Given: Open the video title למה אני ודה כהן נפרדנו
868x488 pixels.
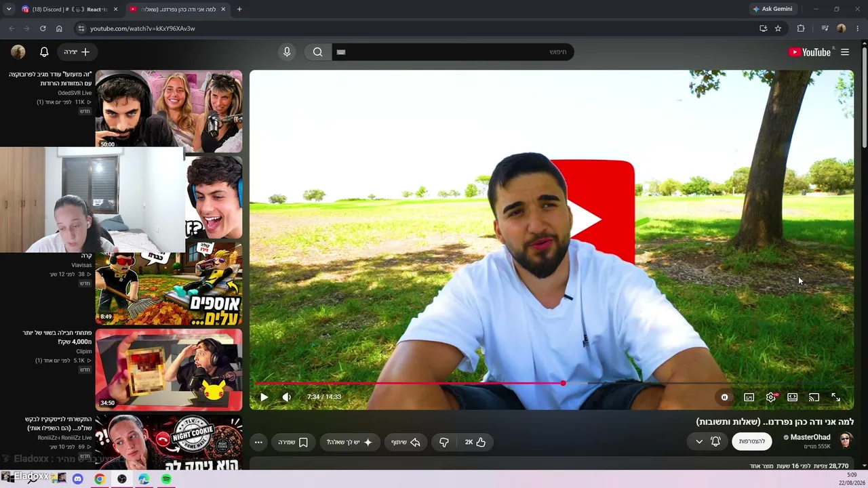Looking at the screenshot, I should click(775, 422).
